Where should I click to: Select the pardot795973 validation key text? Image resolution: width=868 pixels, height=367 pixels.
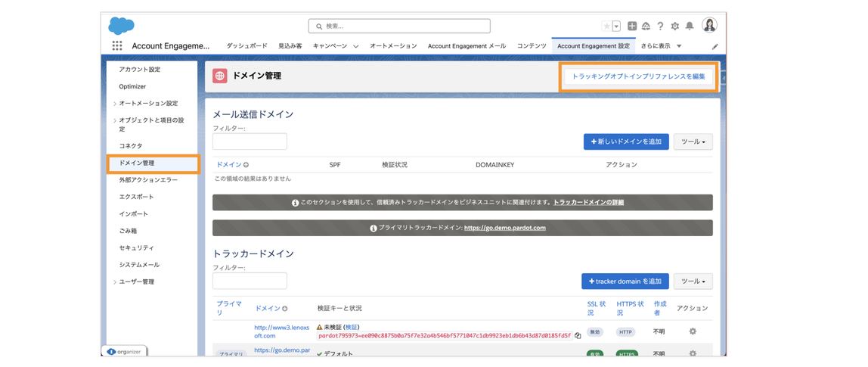pos(445,335)
